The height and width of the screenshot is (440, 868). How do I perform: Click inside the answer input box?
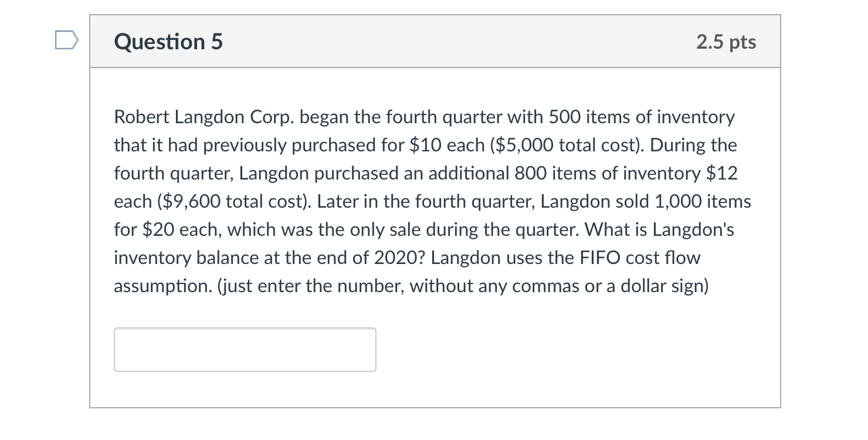point(245,349)
